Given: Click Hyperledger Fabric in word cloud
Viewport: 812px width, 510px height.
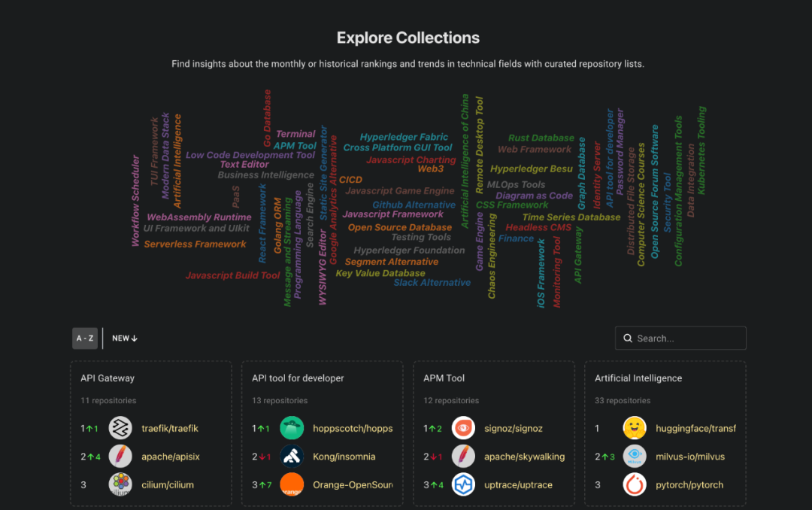Looking at the screenshot, I should (404, 137).
